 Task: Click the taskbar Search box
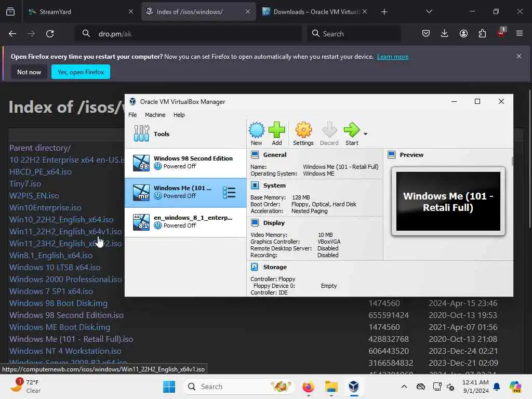coord(239,387)
